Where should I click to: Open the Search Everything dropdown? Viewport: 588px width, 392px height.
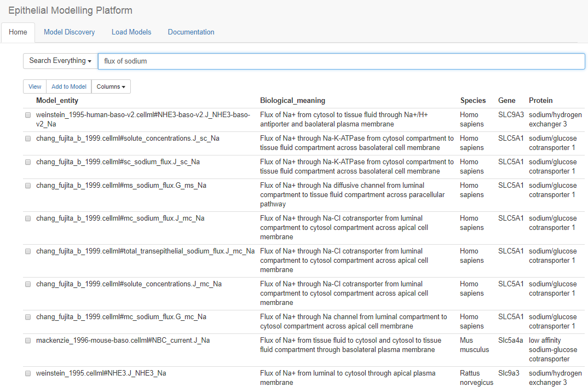coord(60,61)
